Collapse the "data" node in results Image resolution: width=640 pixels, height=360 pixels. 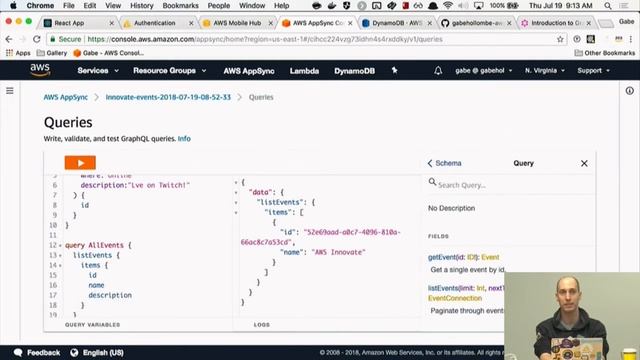[236, 192]
